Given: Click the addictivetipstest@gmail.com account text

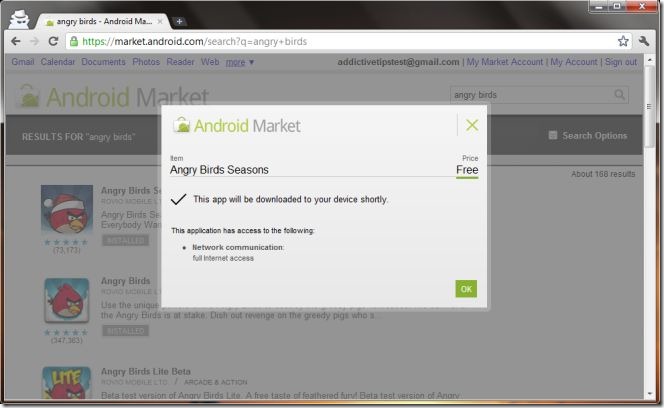Looking at the screenshot, I should click(398, 62).
